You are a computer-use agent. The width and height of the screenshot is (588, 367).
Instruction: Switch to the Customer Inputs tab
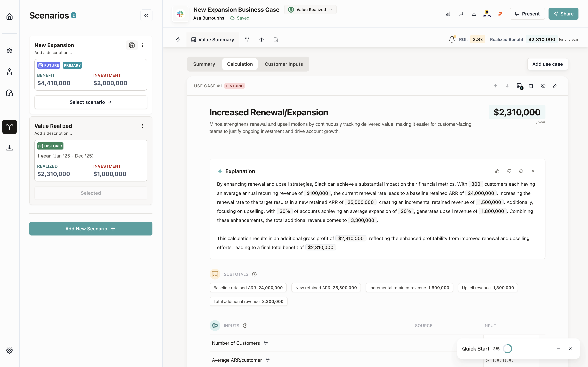tap(284, 64)
